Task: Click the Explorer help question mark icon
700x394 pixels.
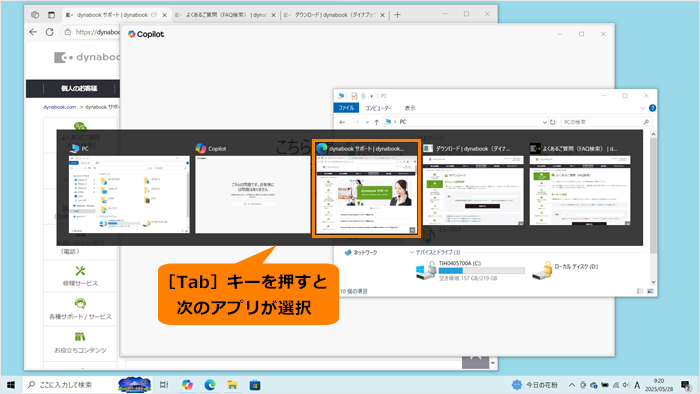Action: tap(652, 108)
